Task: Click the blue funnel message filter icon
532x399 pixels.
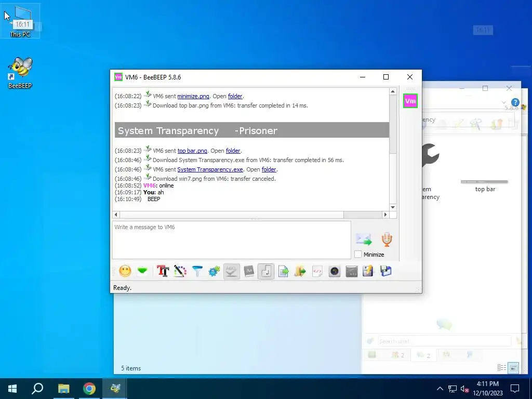Action: [x=197, y=271]
